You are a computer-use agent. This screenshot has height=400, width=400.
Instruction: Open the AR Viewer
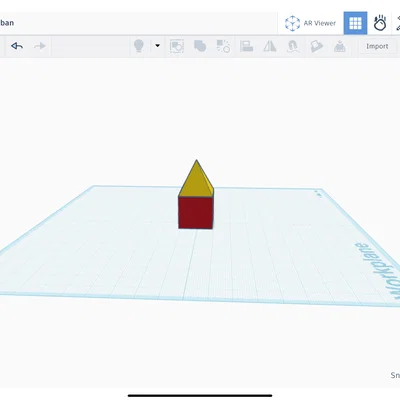coord(310,23)
